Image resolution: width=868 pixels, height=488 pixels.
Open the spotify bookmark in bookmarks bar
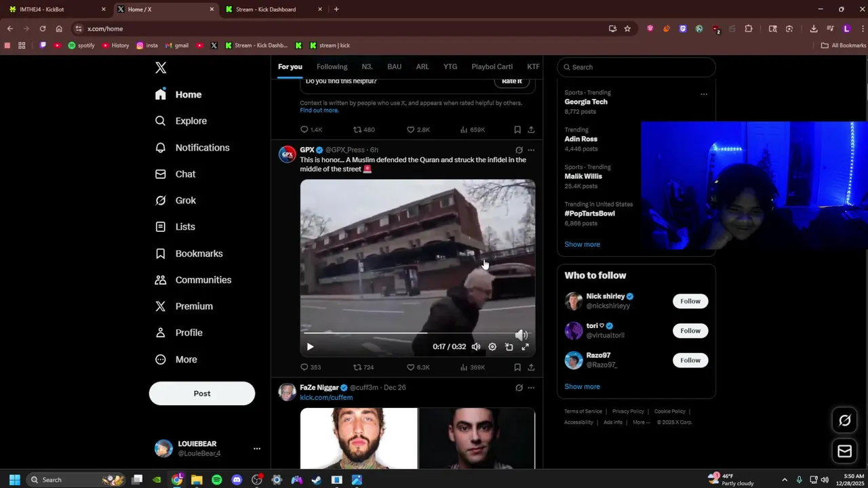coord(81,45)
